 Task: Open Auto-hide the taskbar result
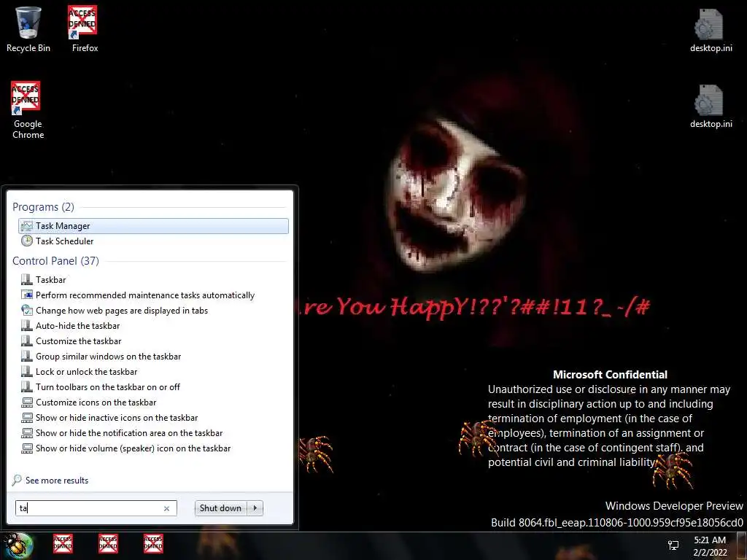(153, 326)
